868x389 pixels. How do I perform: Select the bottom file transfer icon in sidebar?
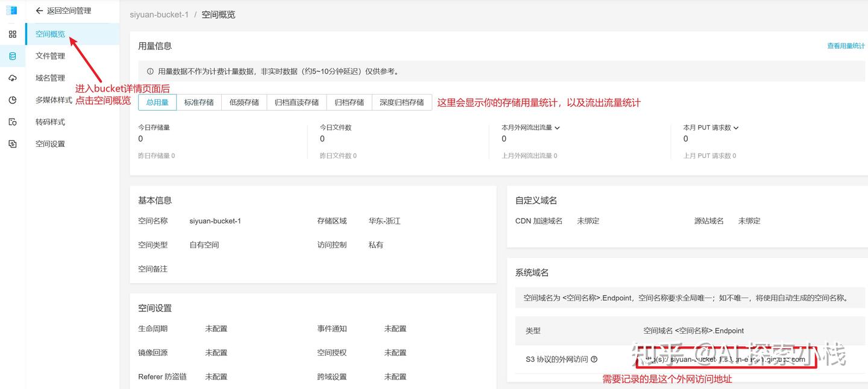pos(12,143)
